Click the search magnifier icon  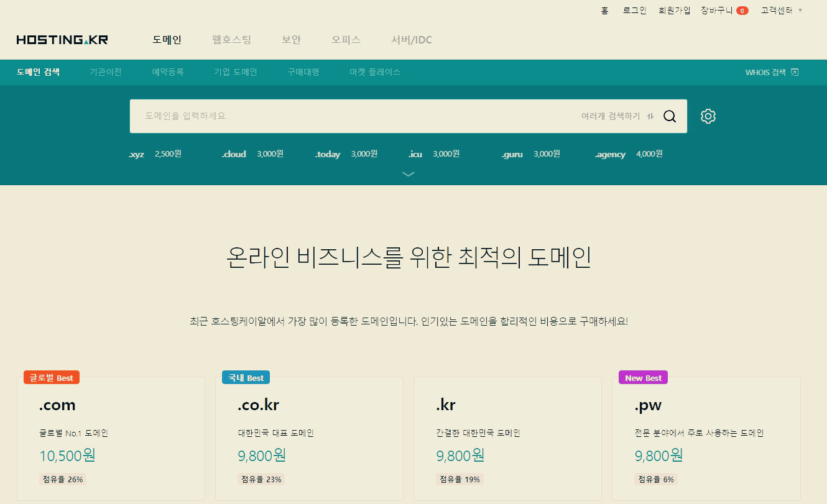tap(670, 116)
